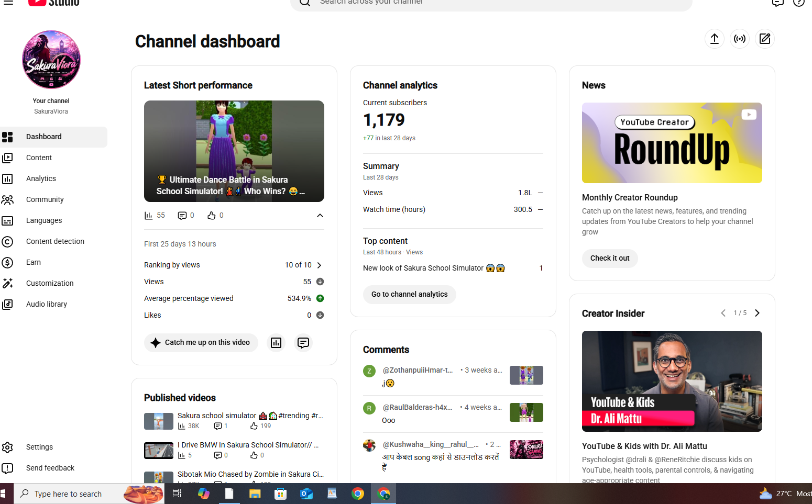This screenshot has height=504, width=812.
Task: Open the New look of Sakura School Simulator link
Action: (434, 268)
